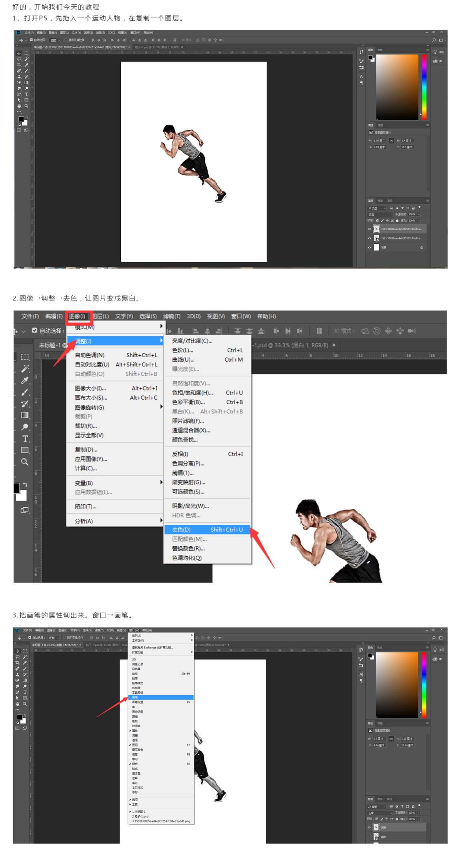Click the 色相/饱和度(H)... menu command
The width and height of the screenshot is (460, 868).
(x=192, y=392)
